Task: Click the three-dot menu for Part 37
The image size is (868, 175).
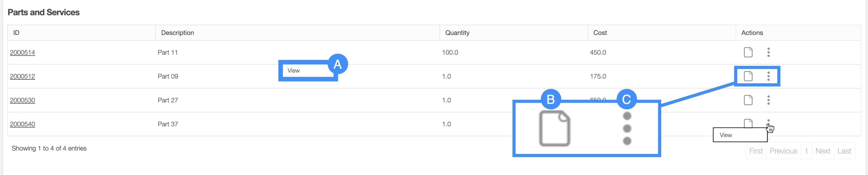Action: [x=769, y=122]
